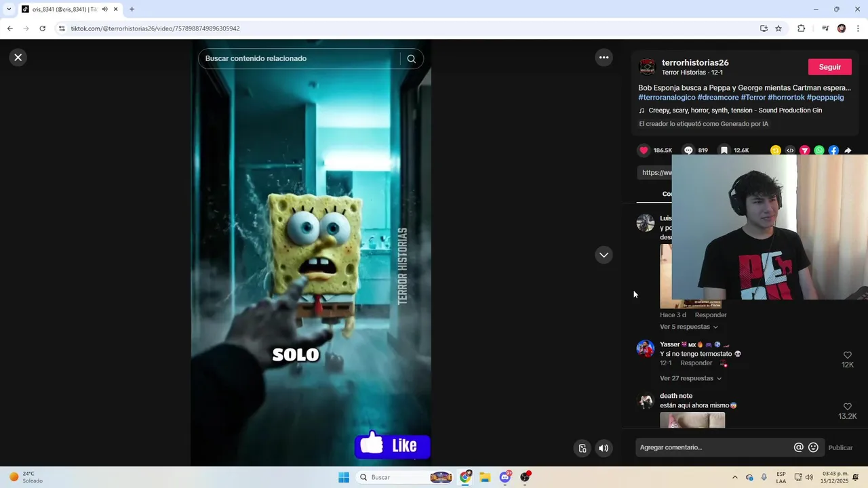The image size is (868, 488).
Task: Open comments via the speech bubble icon
Action: (688, 150)
